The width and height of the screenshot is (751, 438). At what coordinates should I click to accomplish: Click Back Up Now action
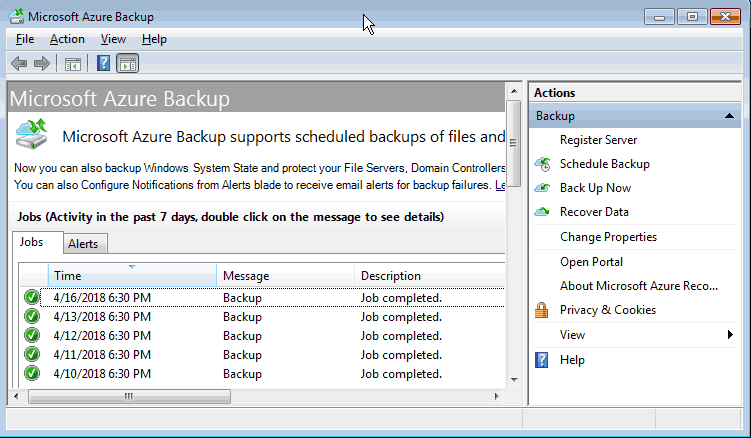coord(595,188)
